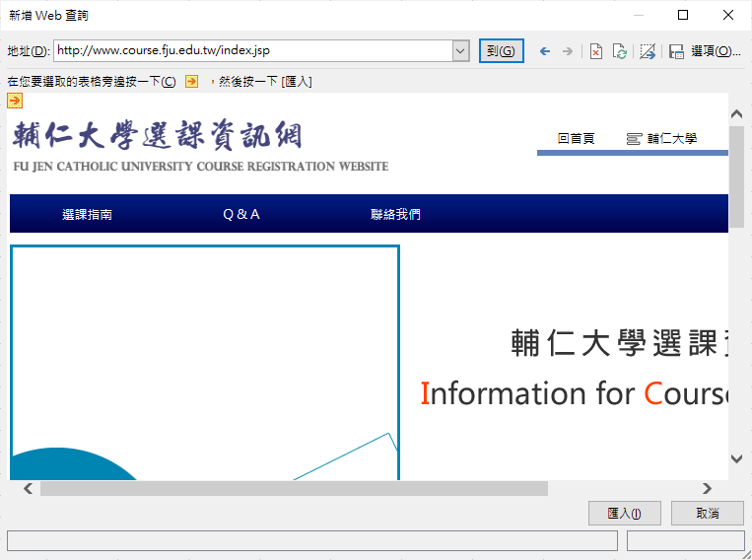Viewport: 752px width, 560px height.
Task: Open the 聯絡我們 menu item
Action: pyautogui.click(x=395, y=215)
